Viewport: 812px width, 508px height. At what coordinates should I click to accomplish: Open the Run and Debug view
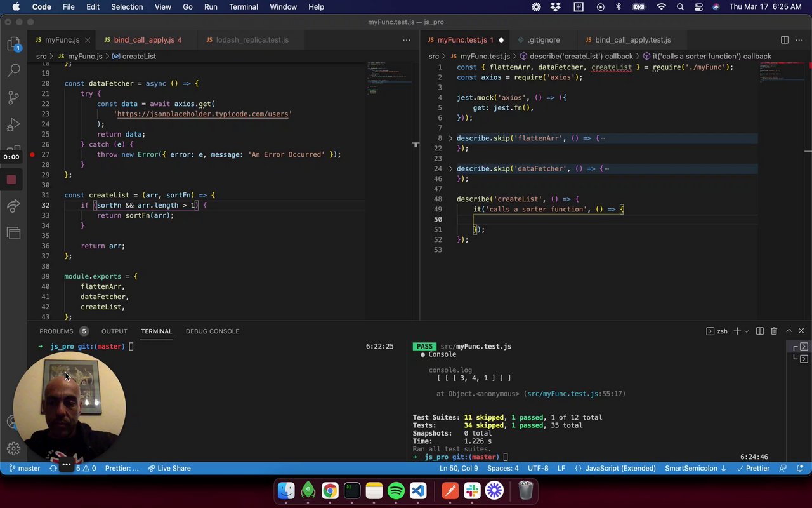tap(13, 125)
